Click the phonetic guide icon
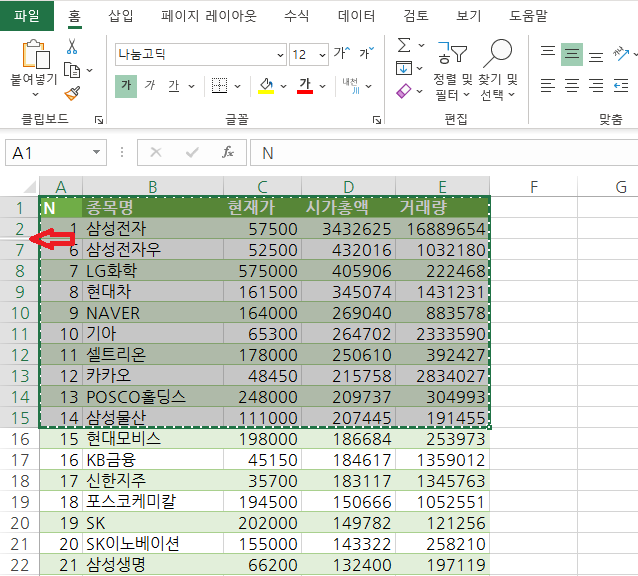 click(351, 86)
